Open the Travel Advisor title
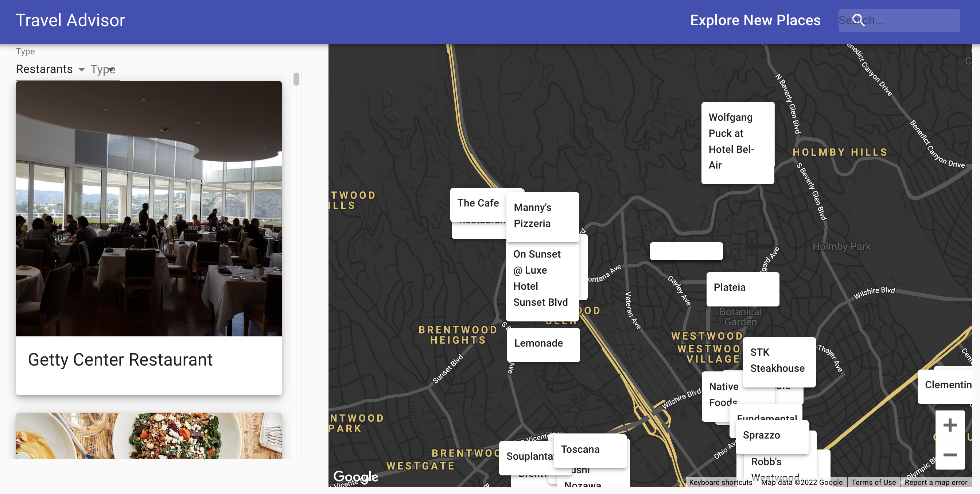The image size is (980, 494). (x=70, y=20)
